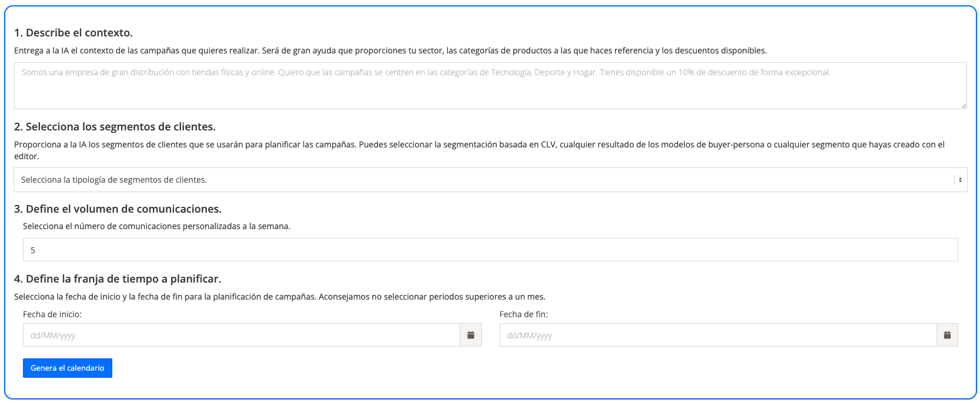This screenshot has height=403, width=980.
Task: Click the '1. Describe el contexto.' heading
Action: (73, 33)
